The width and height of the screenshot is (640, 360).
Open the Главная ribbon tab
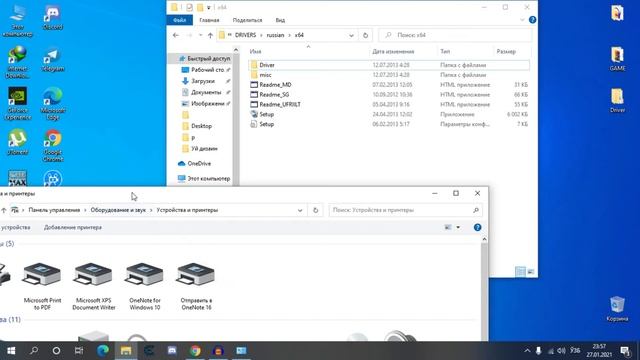tap(209, 20)
